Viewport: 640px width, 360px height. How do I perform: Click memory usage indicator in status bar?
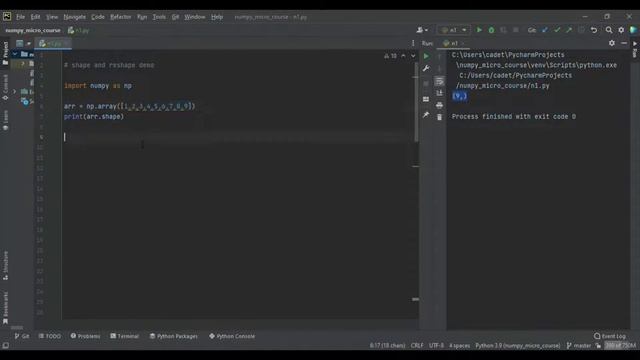pyautogui.click(x=620, y=345)
